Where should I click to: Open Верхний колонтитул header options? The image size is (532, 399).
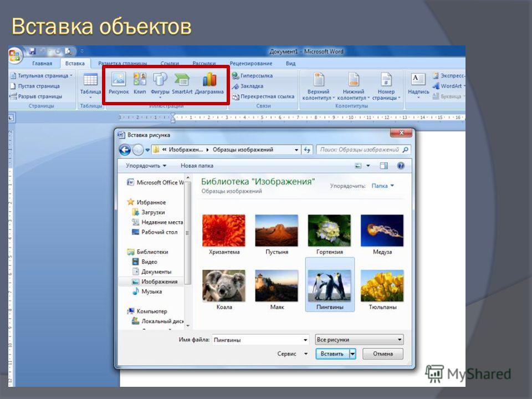pos(318,86)
